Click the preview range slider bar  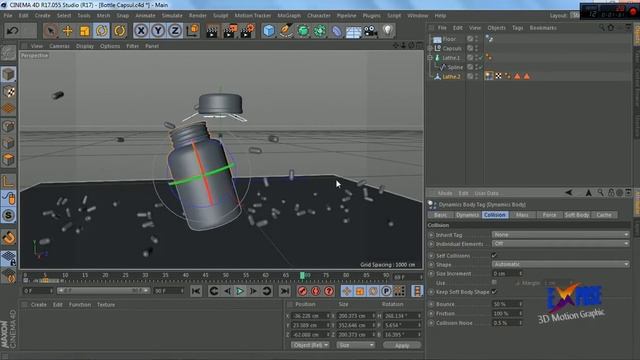[x=103, y=291]
